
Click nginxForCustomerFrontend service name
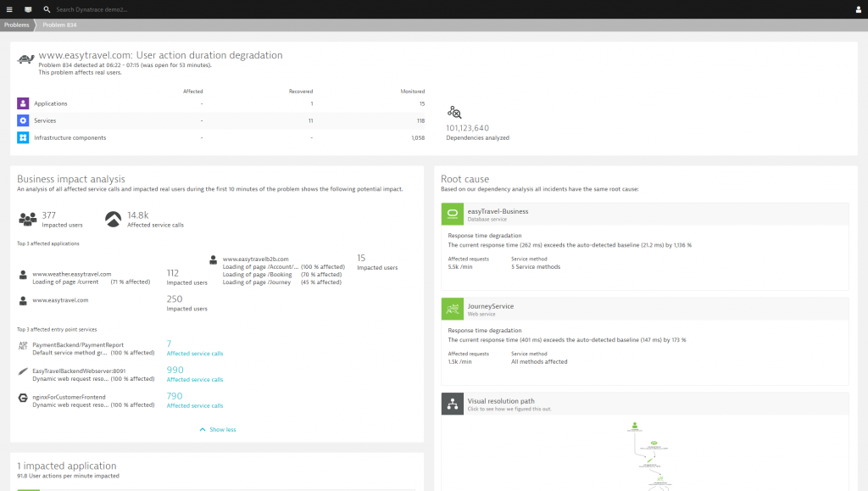pos(70,397)
